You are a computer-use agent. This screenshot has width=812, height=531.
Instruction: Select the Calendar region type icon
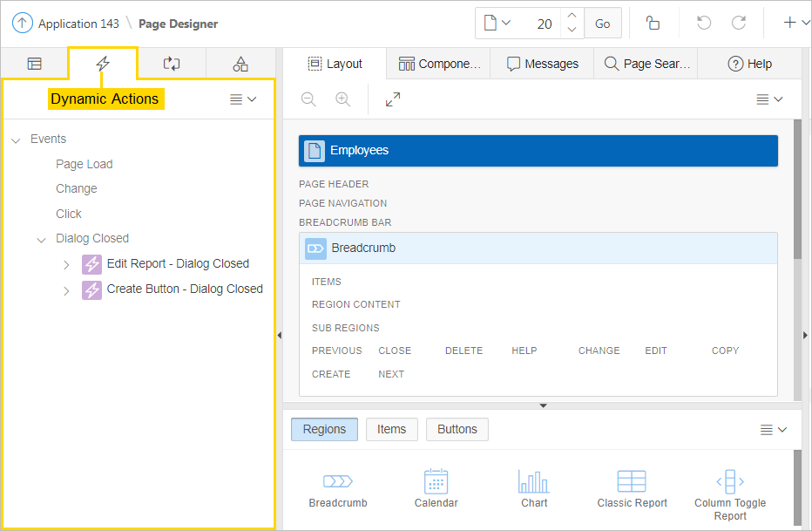click(x=436, y=482)
